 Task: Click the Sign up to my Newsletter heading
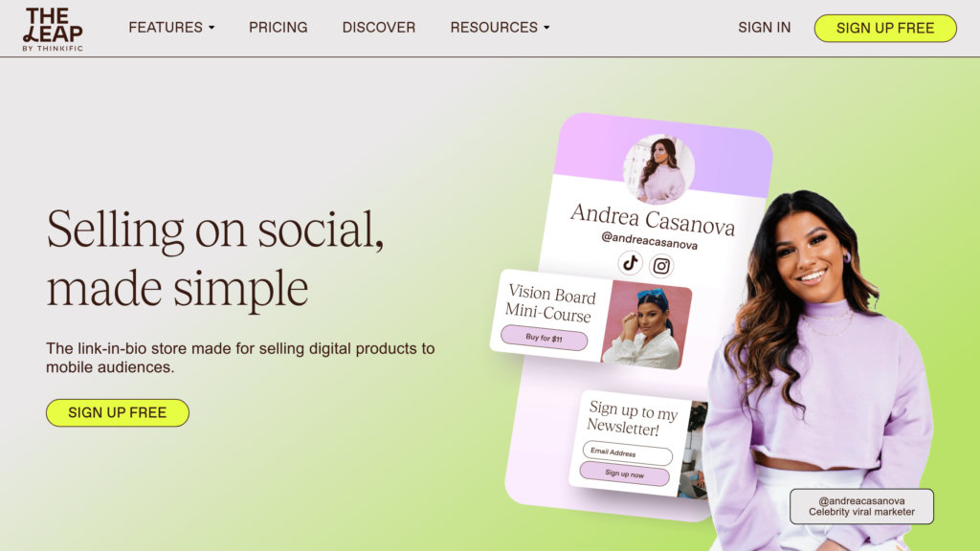(x=632, y=419)
